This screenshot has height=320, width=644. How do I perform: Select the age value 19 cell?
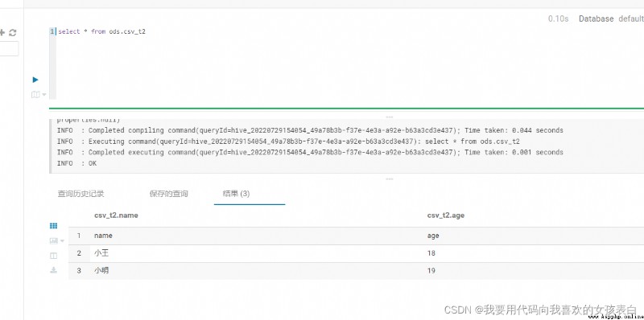(x=431, y=271)
